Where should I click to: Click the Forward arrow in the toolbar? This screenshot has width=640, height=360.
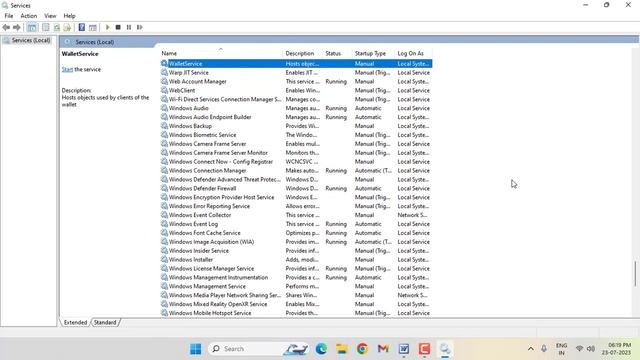tap(17, 27)
